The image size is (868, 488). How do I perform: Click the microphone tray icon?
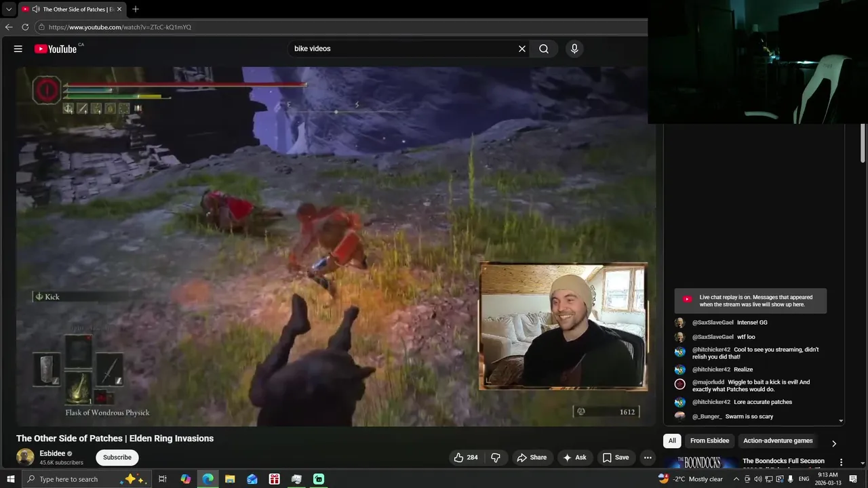point(791,479)
